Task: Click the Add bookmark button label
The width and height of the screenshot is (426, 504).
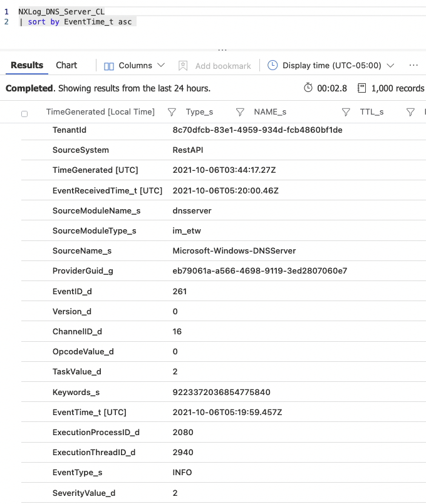Action: (x=223, y=66)
